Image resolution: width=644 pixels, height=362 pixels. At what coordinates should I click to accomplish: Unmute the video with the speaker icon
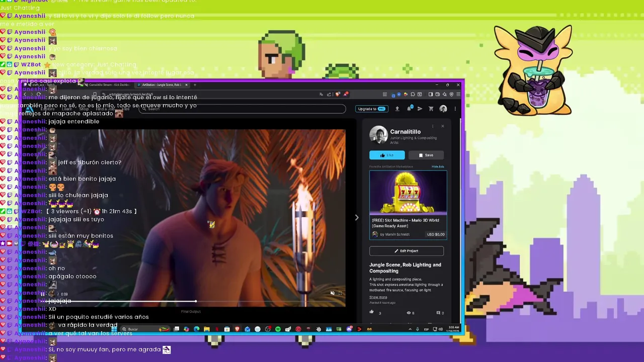[332, 293]
